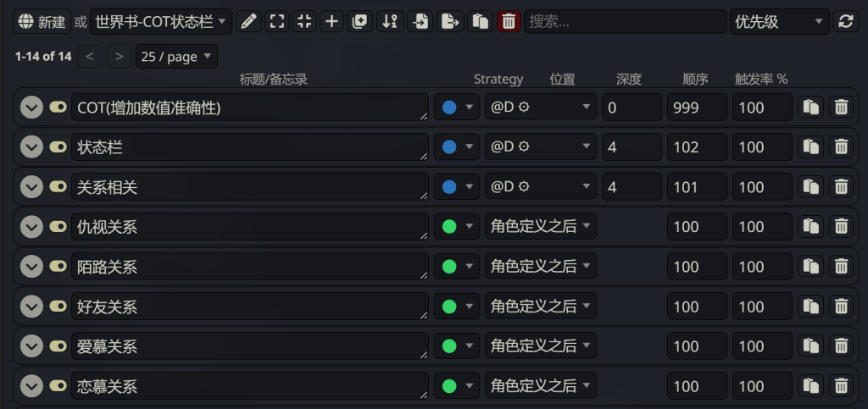Open 陌路关系 position dropdown 角色定义之后
Screen dimensions: 868x409
coord(541,266)
